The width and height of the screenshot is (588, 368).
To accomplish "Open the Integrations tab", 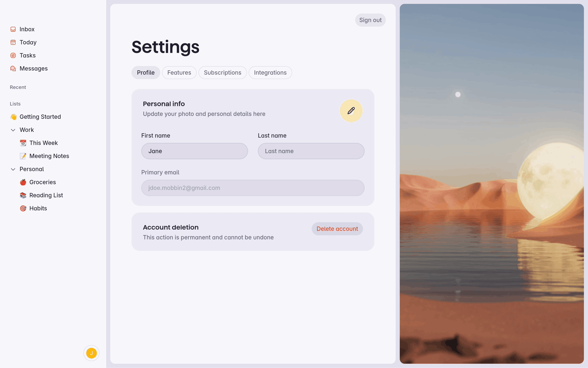I will click(x=270, y=73).
